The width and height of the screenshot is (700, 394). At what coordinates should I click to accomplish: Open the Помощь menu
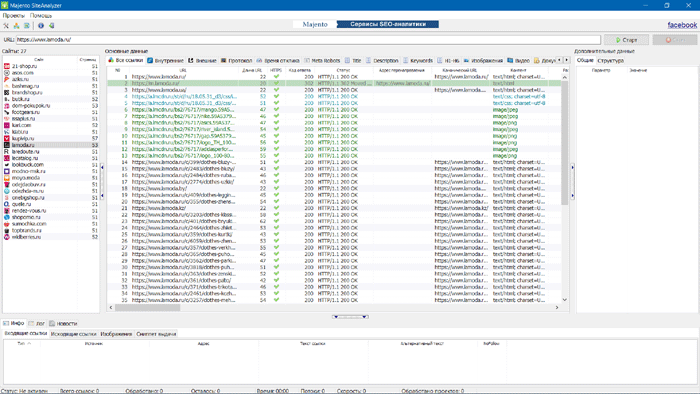tap(41, 16)
